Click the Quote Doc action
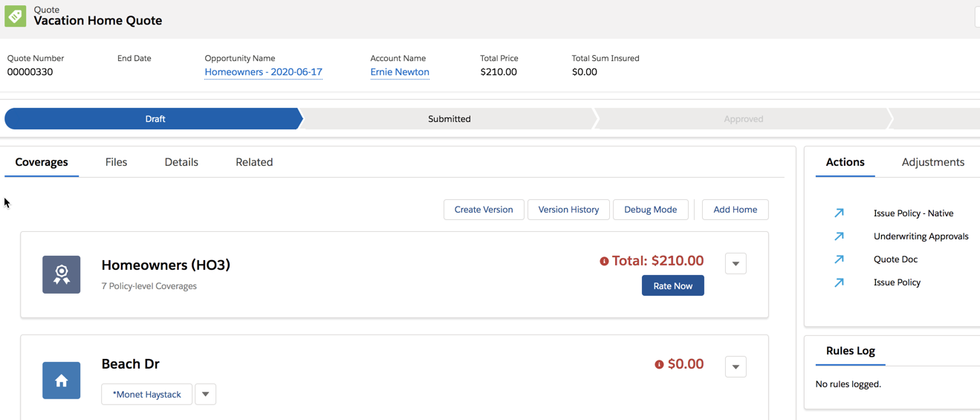Screen dimensions: 980x420 [895, 259]
